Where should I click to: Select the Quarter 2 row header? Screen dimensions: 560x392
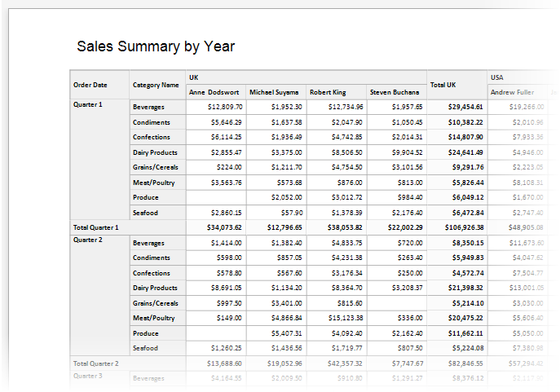(x=88, y=241)
